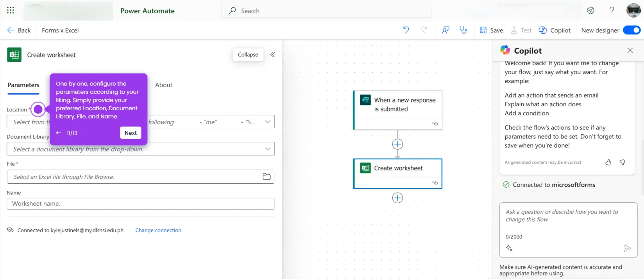Add a step between trigger and Create worksheet
The image size is (644, 279).
397,144
